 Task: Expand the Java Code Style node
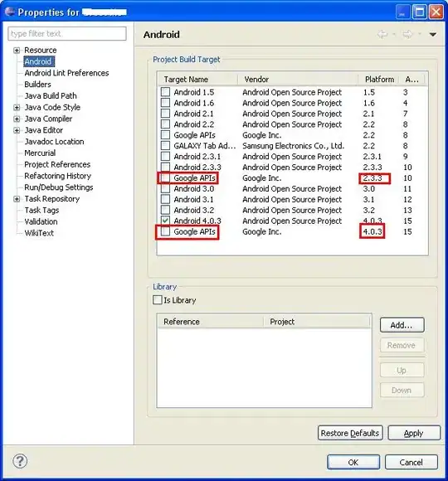pyautogui.click(x=17, y=107)
